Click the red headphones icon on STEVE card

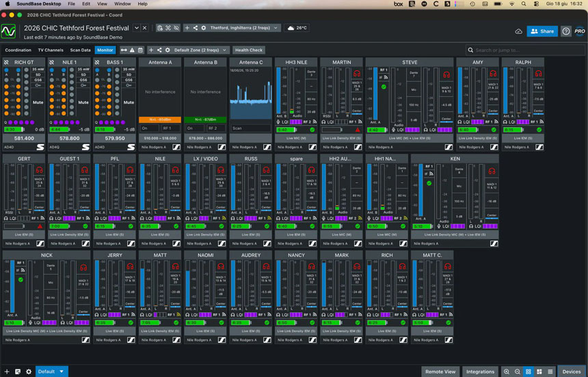[x=446, y=74]
